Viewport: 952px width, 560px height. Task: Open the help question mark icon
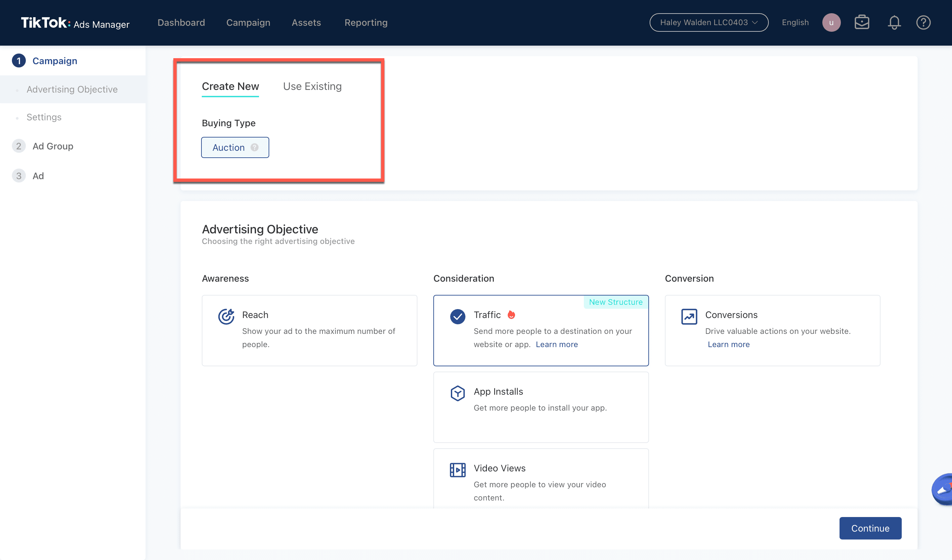point(923,23)
